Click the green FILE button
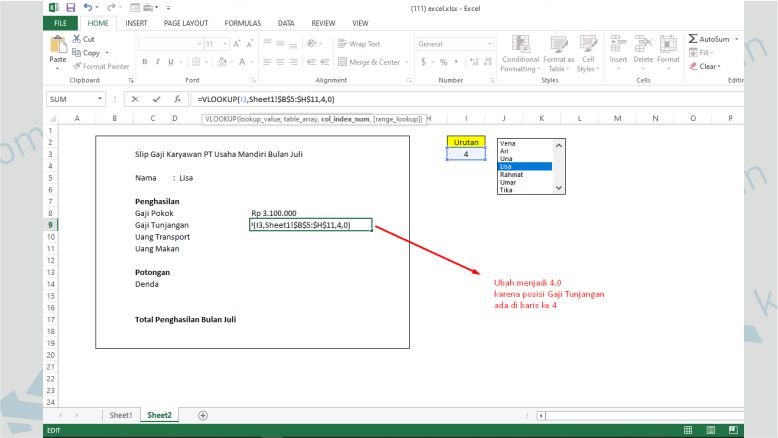The height and width of the screenshot is (438, 778). point(61,22)
